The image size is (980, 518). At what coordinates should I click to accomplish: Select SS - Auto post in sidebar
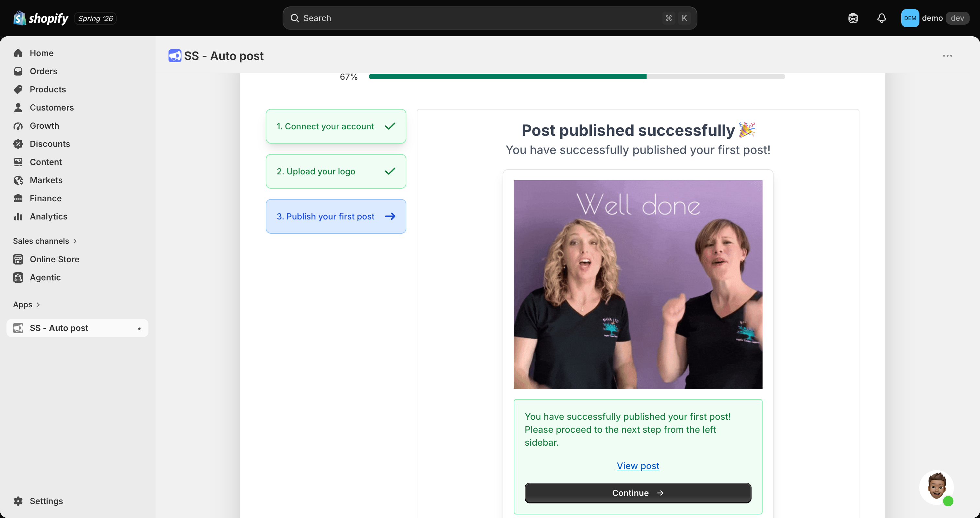77,328
